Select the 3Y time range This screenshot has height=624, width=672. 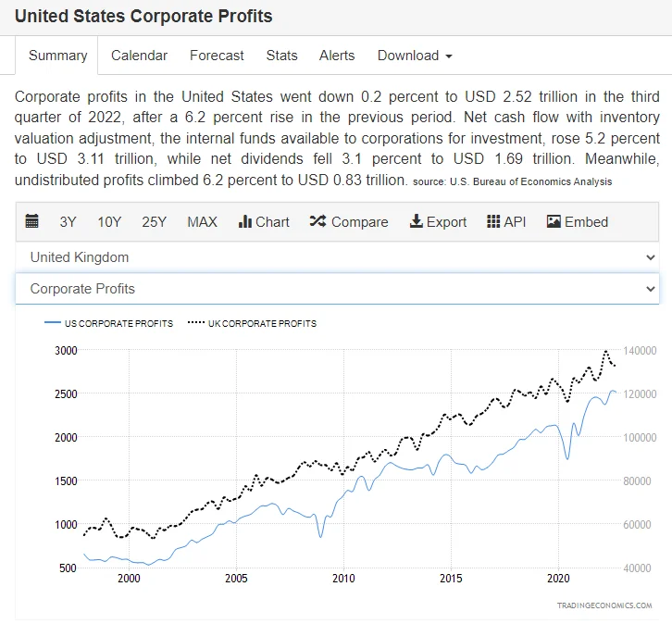pyautogui.click(x=68, y=222)
